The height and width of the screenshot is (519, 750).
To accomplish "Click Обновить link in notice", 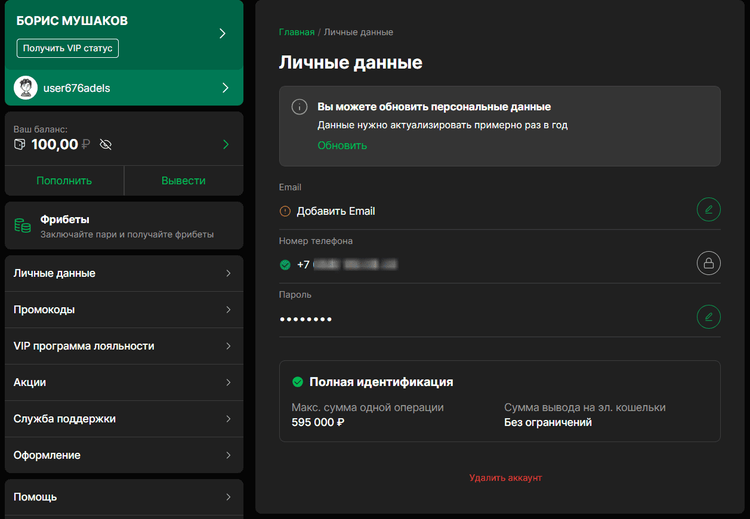I will [342, 145].
